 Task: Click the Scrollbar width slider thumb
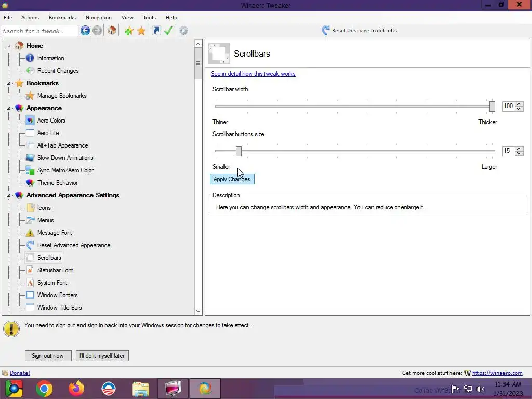point(493,106)
